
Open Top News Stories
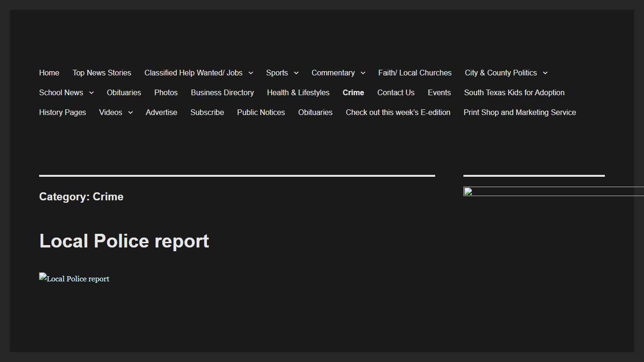click(102, 73)
